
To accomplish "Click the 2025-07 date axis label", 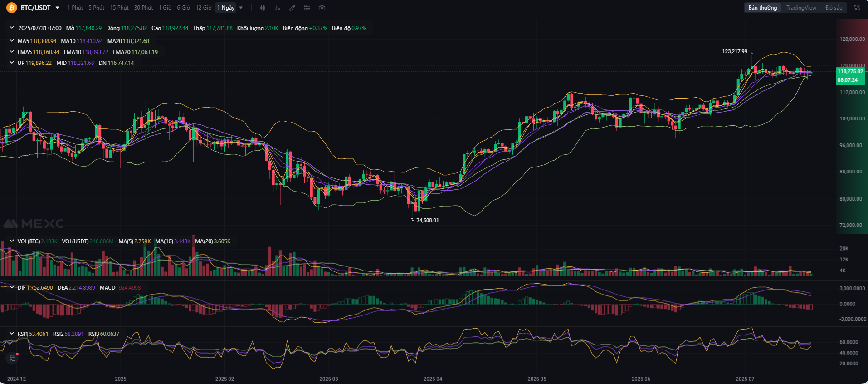I will [x=745, y=379].
